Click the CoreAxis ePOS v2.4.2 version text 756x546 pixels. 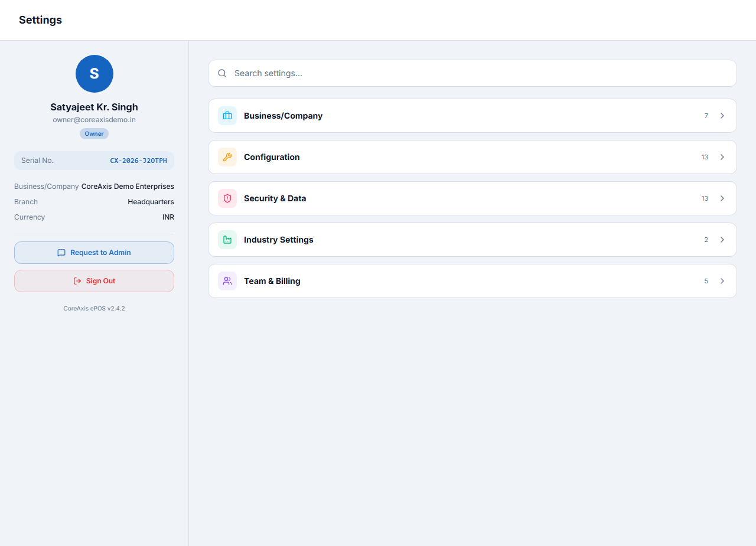(94, 308)
